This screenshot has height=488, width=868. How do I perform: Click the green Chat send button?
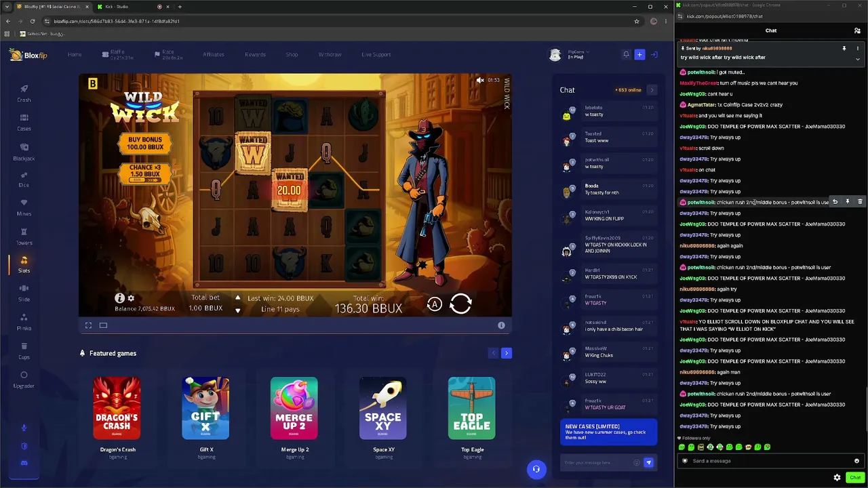click(855, 477)
